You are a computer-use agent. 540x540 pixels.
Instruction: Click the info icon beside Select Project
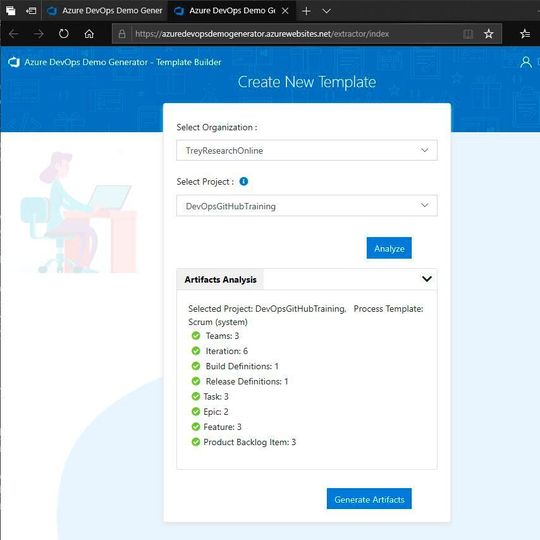(243, 181)
